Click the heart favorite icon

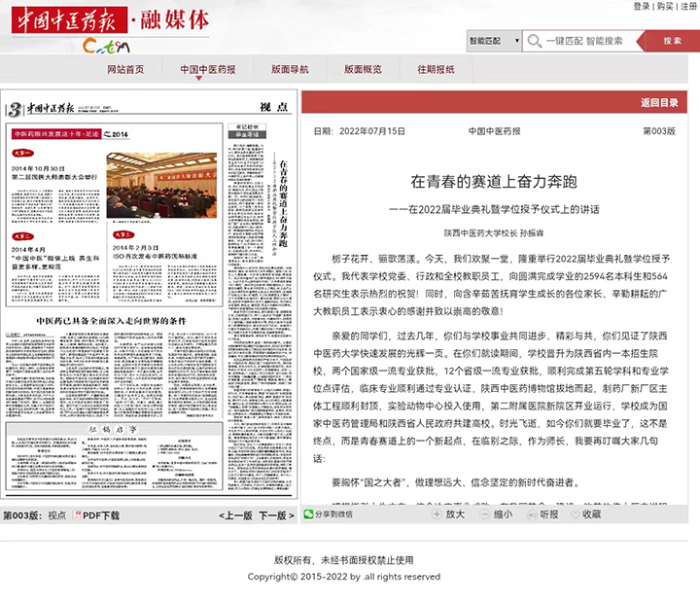(576, 514)
